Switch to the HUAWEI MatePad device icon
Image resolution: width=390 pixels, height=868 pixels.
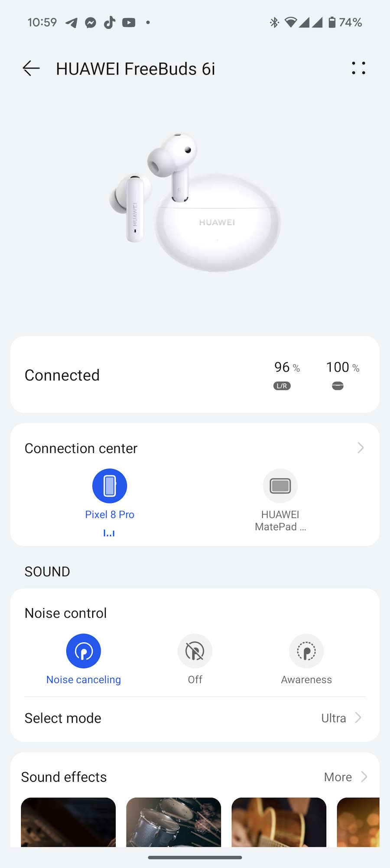pyautogui.click(x=280, y=486)
